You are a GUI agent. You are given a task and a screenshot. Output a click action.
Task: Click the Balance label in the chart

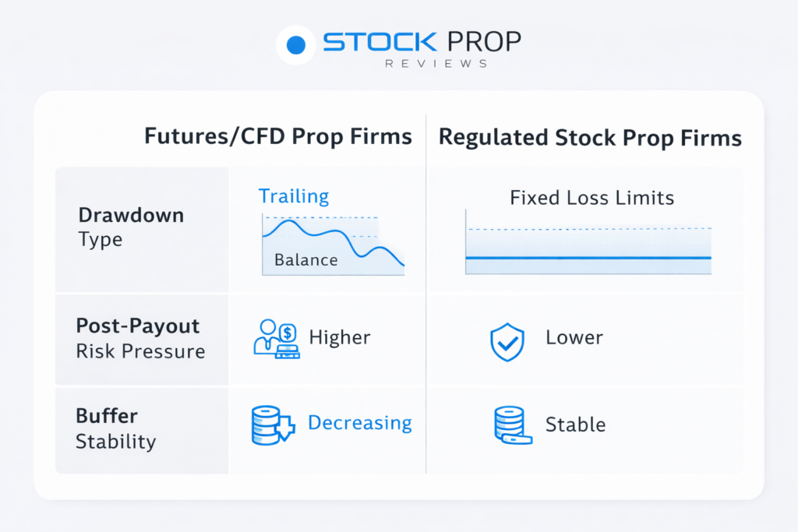pyautogui.click(x=305, y=260)
